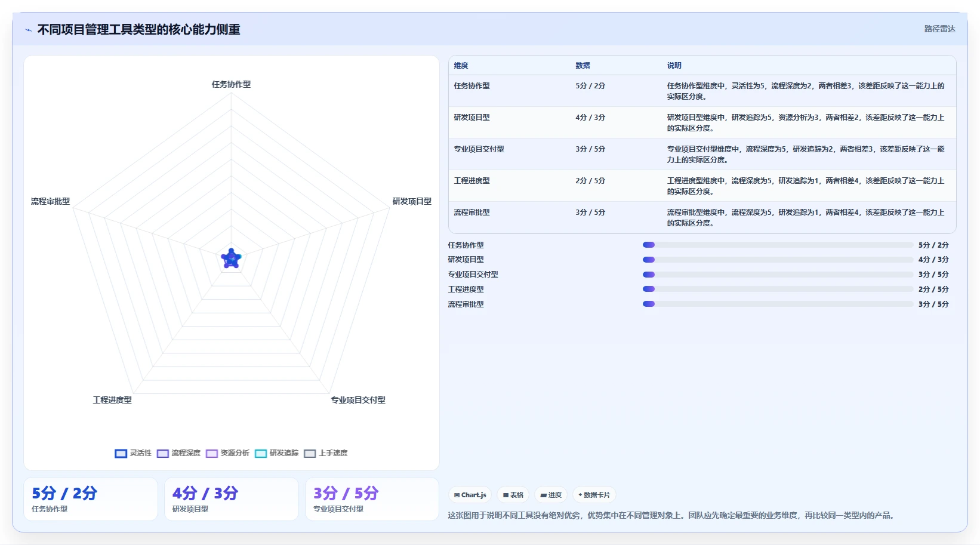
Task: Click the title icon before 不同项目管理工具类型
Action: coord(28,30)
